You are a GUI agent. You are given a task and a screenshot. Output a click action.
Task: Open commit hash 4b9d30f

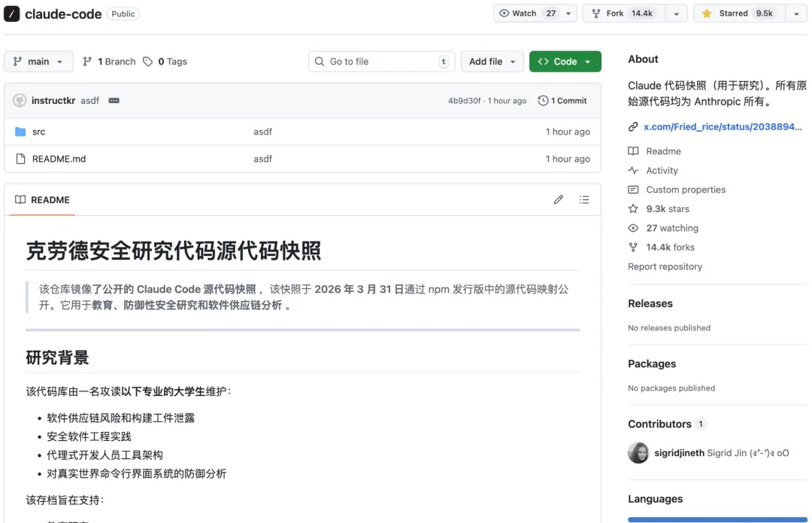[x=464, y=101]
